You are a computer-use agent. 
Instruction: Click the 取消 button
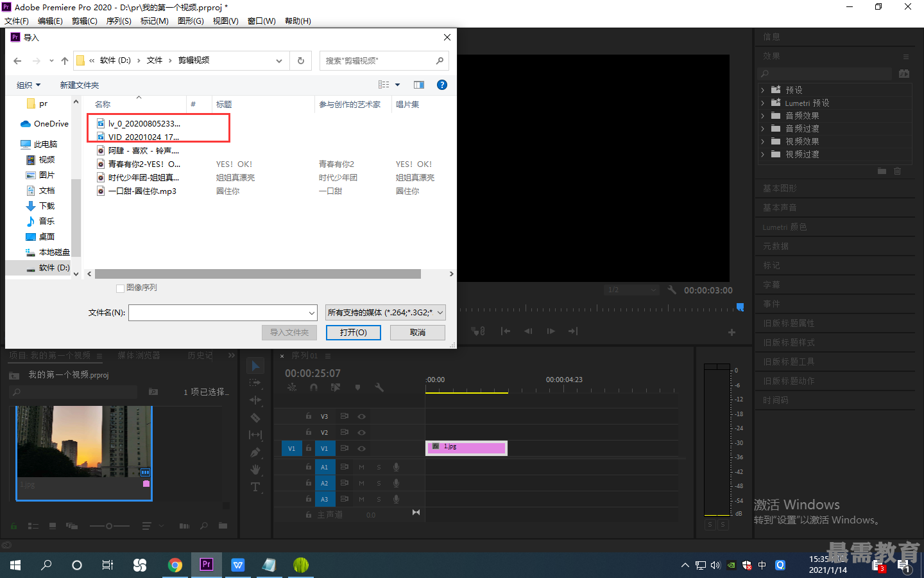click(x=418, y=333)
